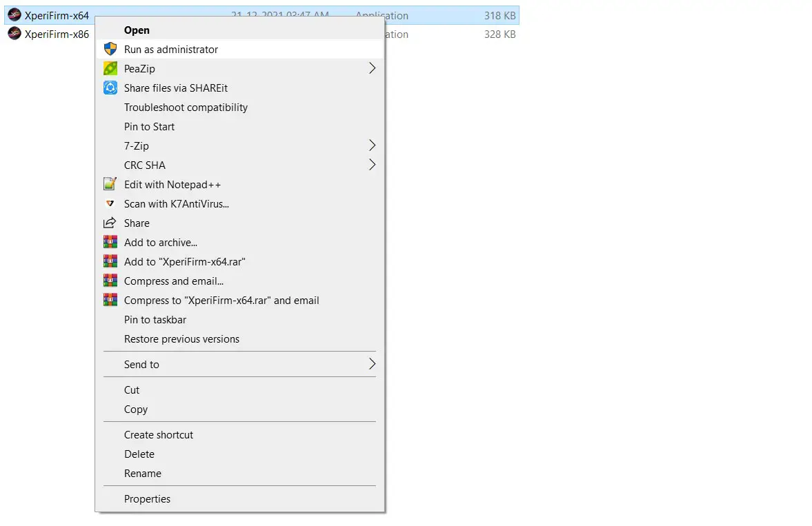Click WinRAR icon beside Compress to rar and email

(110, 301)
